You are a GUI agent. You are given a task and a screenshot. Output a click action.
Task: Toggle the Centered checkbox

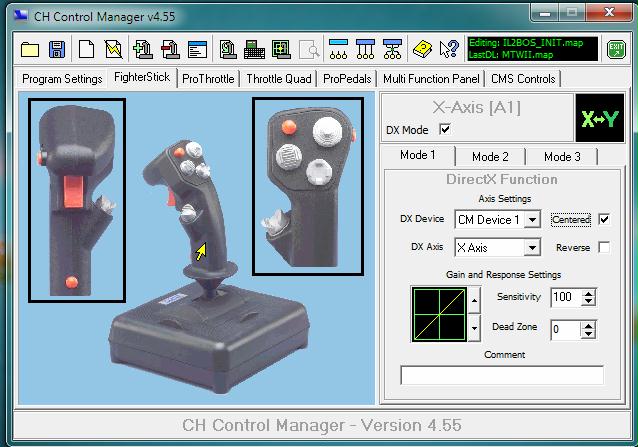(604, 220)
